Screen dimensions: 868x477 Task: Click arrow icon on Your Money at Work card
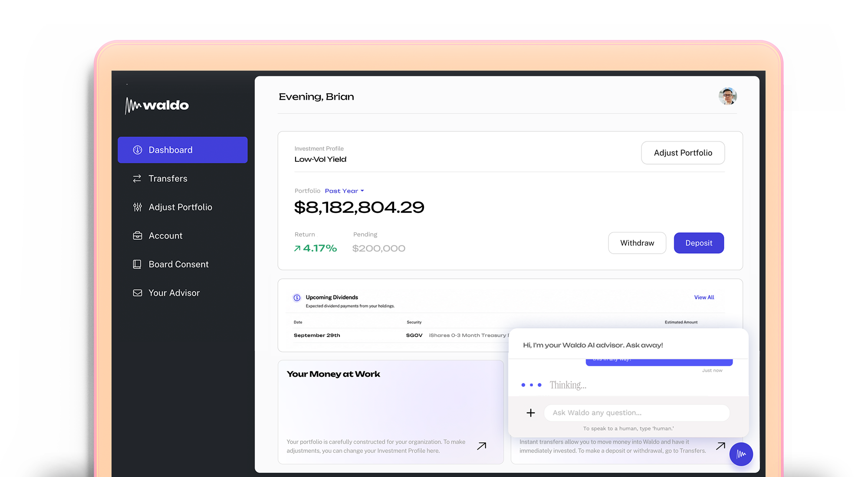coord(482,446)
